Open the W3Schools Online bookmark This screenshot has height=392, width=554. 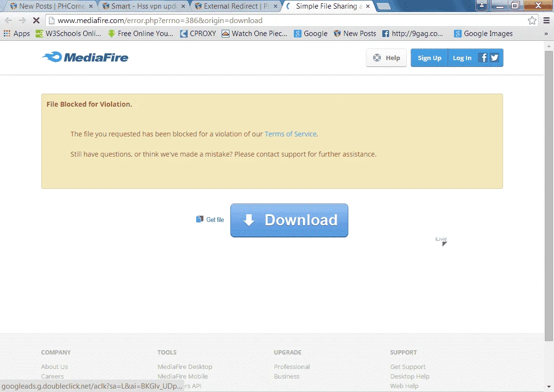(69, 34)
